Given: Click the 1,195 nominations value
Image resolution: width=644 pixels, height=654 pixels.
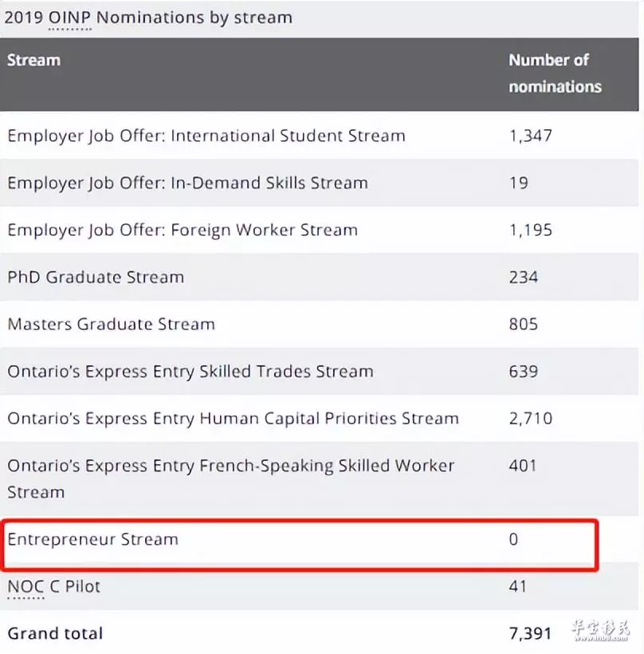Looking at the screenshot, I should [531, 230].
